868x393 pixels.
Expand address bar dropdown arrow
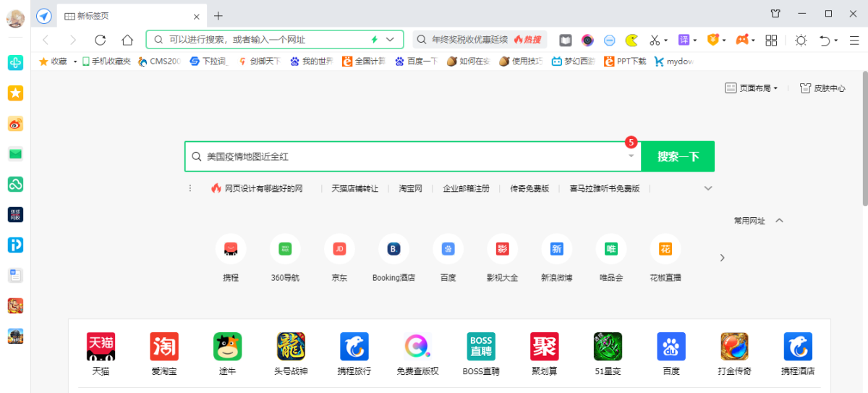pos(391,40)
